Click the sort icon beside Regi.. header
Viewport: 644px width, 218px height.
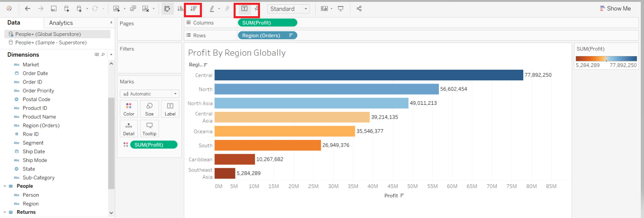coord(206,65)
